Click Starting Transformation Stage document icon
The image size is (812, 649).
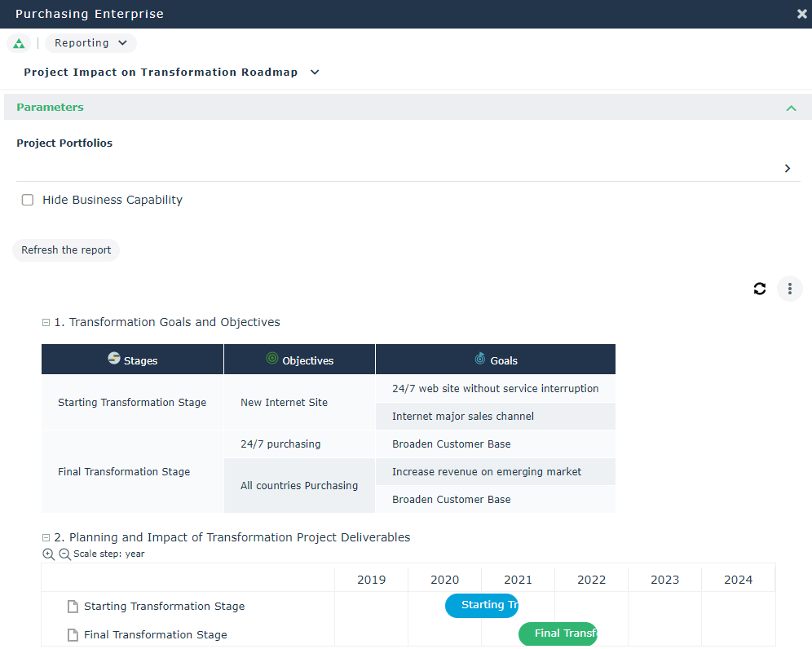[73, 607]
